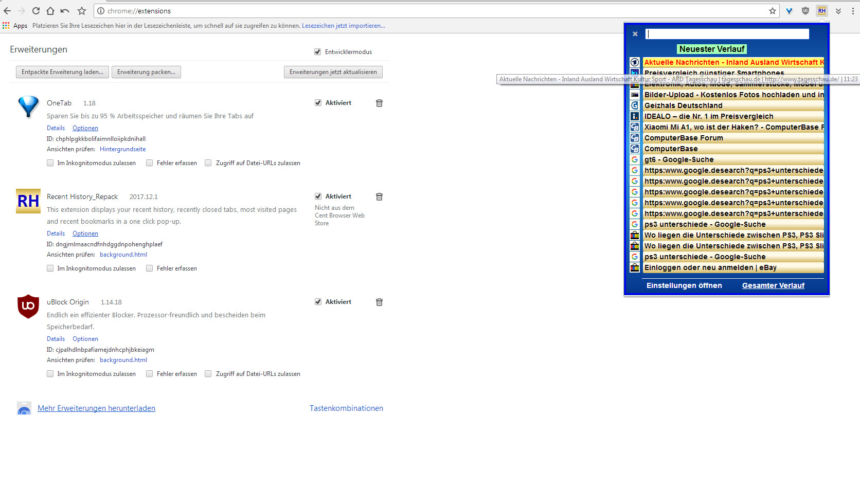The image size is (860, 504).
Task: Open Aktuelle Nachrichten history entry
Action: point(733,62)
